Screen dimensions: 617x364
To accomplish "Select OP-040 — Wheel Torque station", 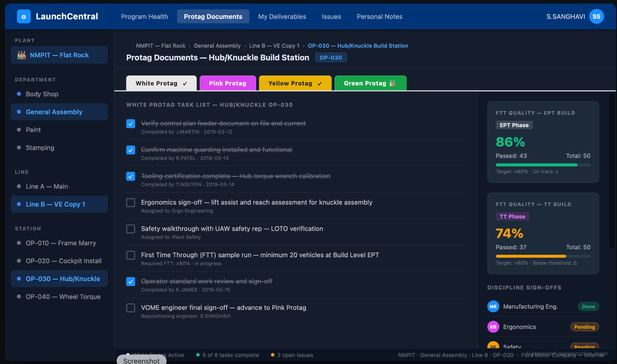I will (63, 297).
